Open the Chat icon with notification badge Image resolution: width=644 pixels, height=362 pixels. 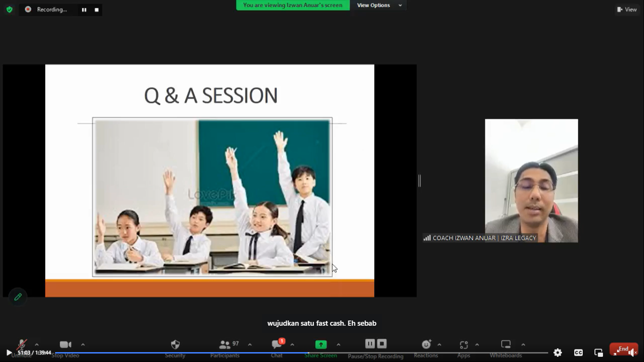[277, 345]
